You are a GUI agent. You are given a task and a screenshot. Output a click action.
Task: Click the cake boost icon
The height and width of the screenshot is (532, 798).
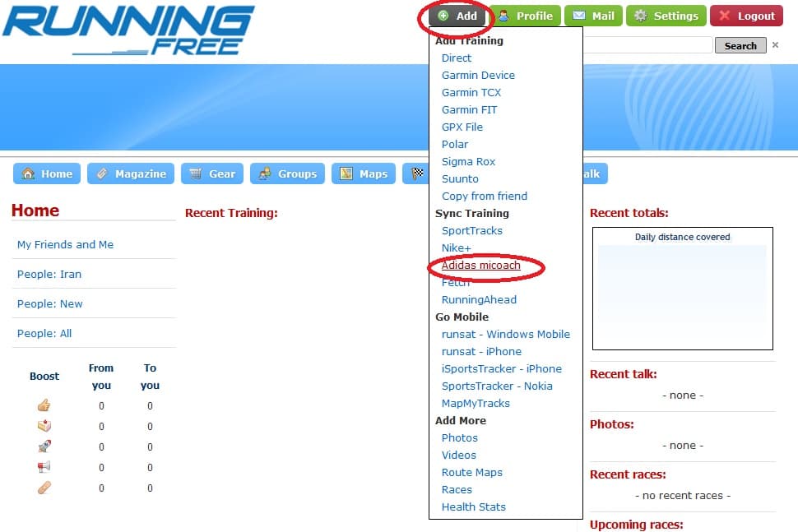[44, 426]
